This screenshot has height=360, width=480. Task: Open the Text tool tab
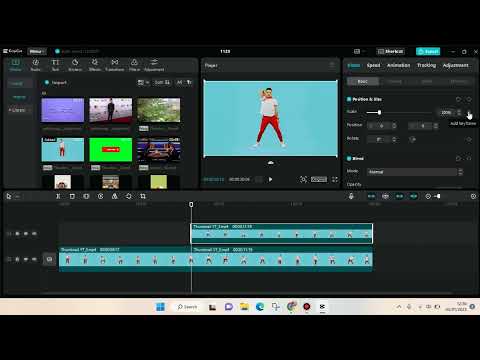(55, 65)
